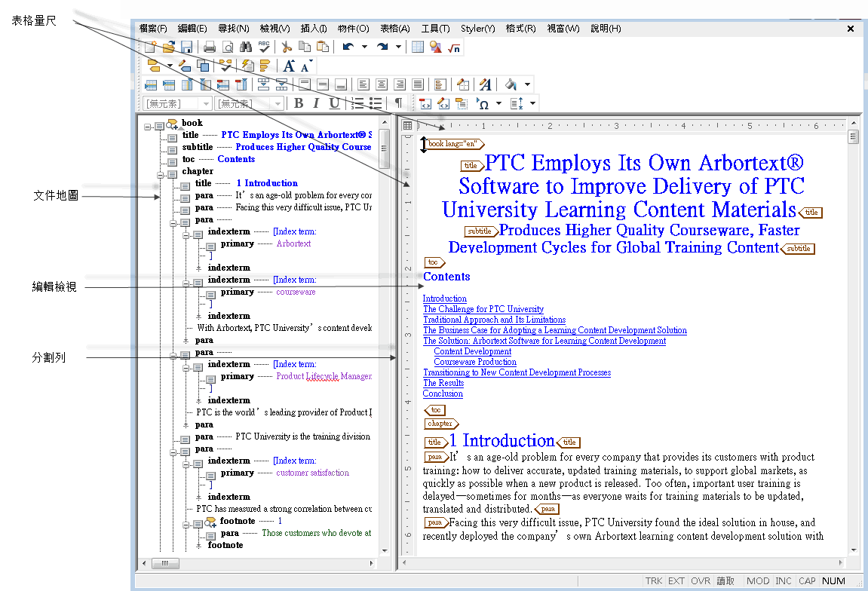Screen dimensions: 868x591
Task: Collapse the book node in Document Map
Action: 147,127
